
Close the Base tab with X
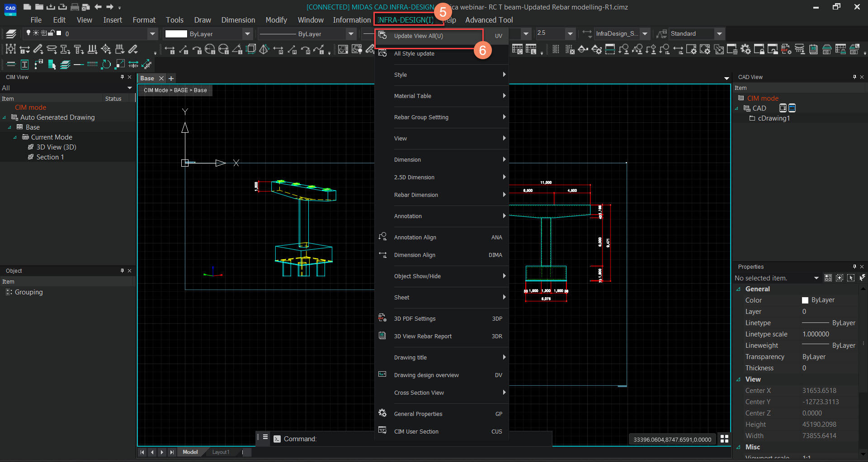click(x=161, y=78)
